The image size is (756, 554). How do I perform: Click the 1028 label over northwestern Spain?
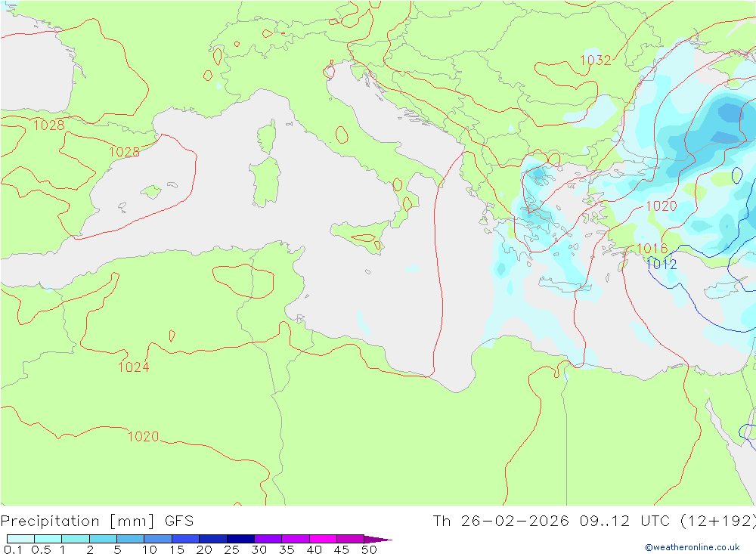[48, 125]
